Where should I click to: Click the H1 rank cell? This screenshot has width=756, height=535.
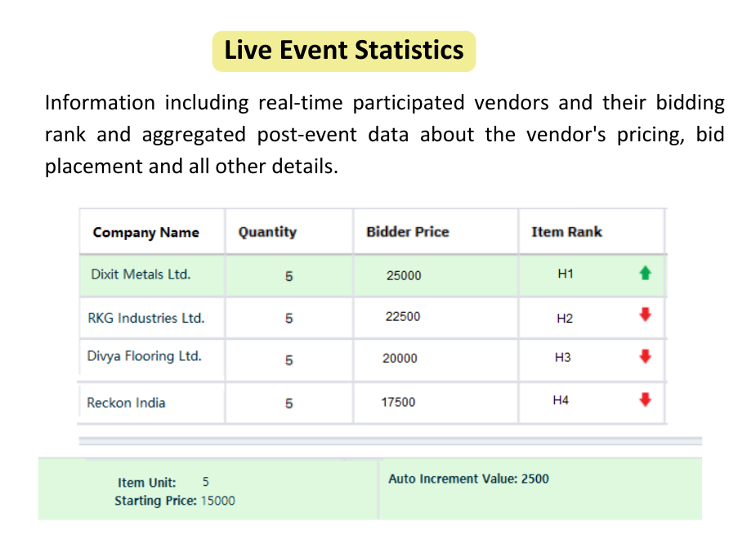pos(565,274)
